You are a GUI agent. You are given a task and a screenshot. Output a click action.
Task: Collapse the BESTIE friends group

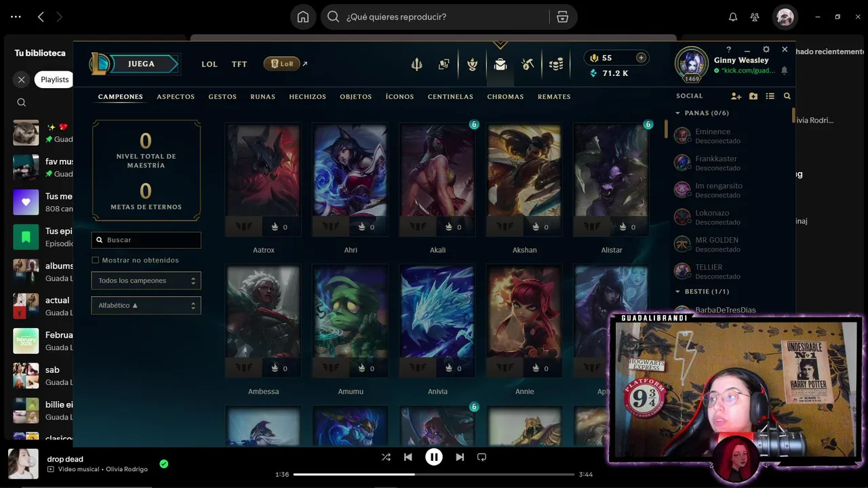pos(678,291)
